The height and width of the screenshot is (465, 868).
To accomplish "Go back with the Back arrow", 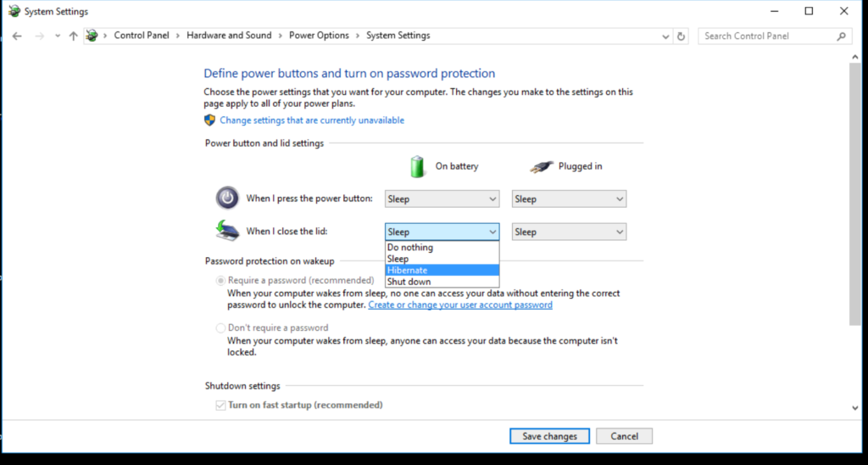I will [17, 36].
